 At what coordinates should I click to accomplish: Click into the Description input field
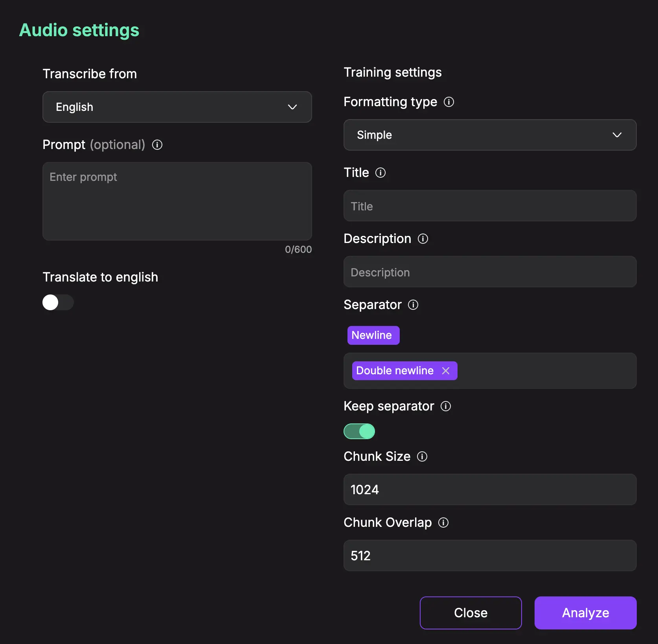pos(490,272)
